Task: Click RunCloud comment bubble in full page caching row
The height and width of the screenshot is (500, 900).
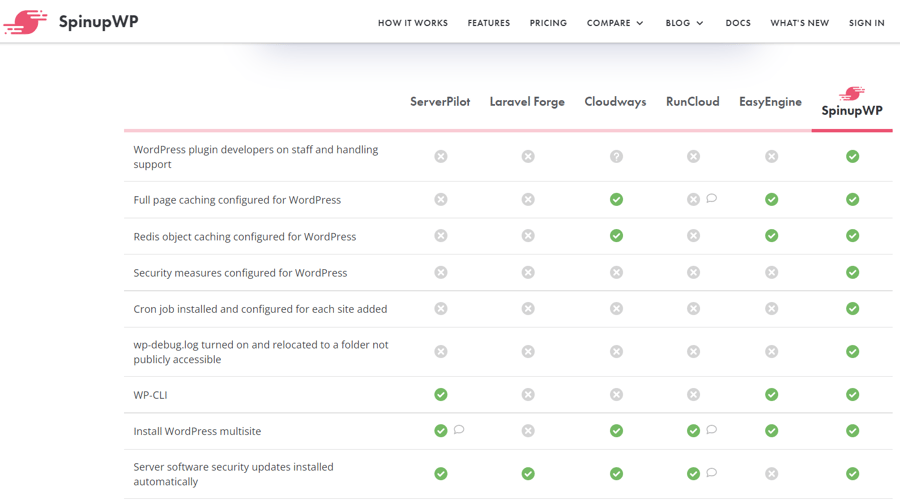Action: (711, 199)
